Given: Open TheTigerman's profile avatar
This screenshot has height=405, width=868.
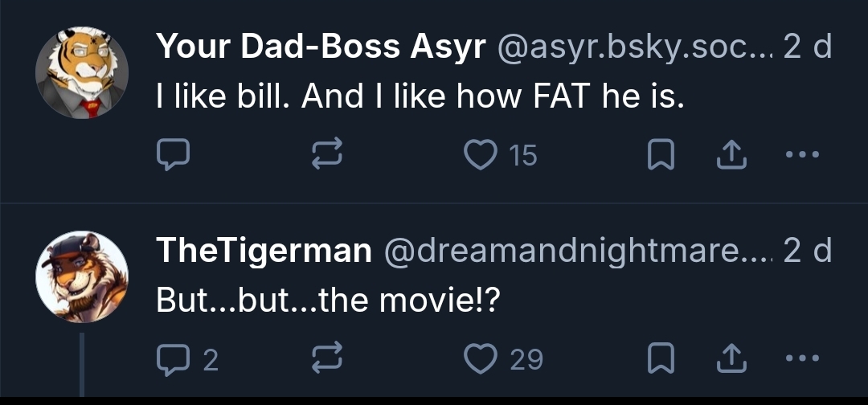Looking at the screenshot, I should coord(82,278).
